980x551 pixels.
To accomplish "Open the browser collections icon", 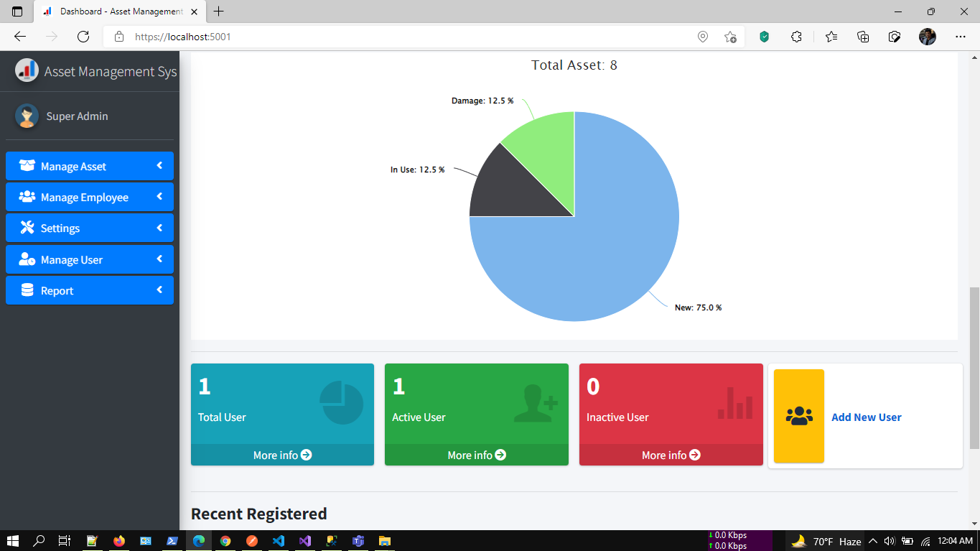I will (x=863, y=37).
